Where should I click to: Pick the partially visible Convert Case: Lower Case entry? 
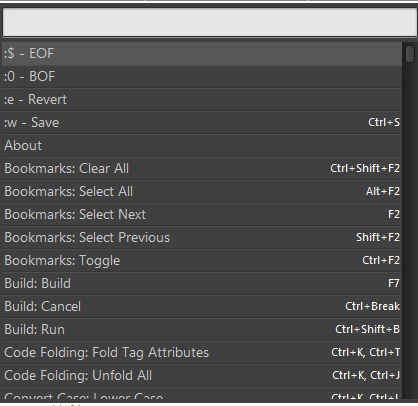tap(202, 393)
